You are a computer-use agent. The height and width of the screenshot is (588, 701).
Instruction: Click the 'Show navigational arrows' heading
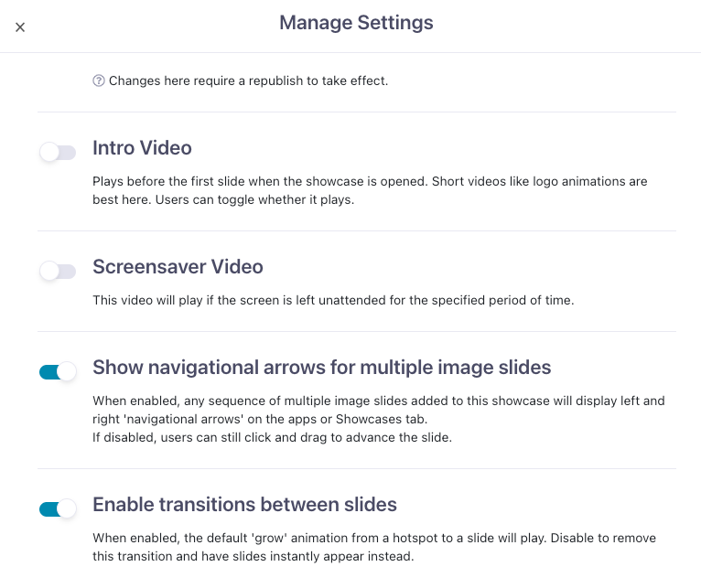click(322, 368)
